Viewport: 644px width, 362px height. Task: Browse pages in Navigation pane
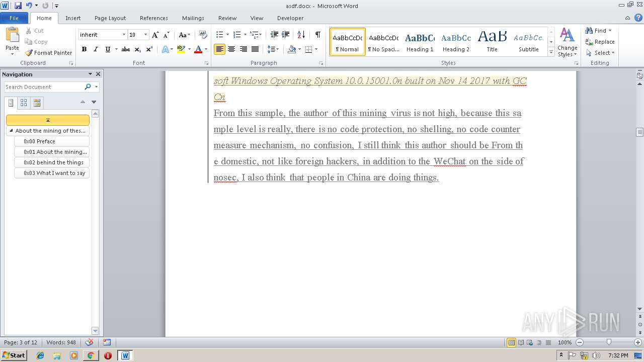pyautogui.click(x=24, y=103)
